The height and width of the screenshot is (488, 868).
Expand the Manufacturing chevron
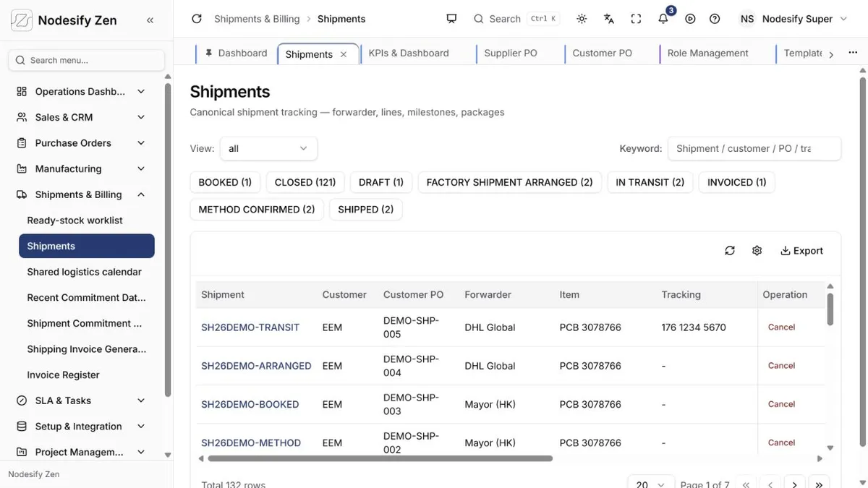(x=141, y=168)
